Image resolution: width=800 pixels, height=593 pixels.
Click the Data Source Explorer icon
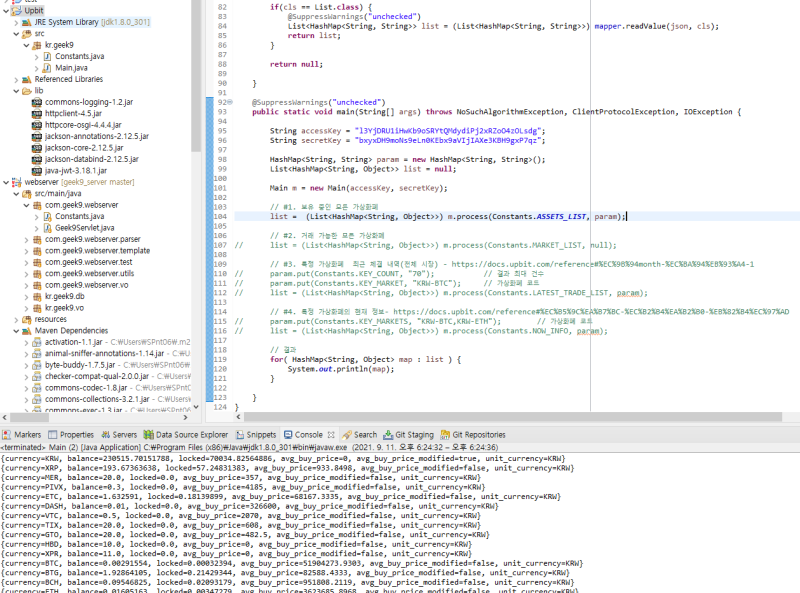tap(148, 435)
